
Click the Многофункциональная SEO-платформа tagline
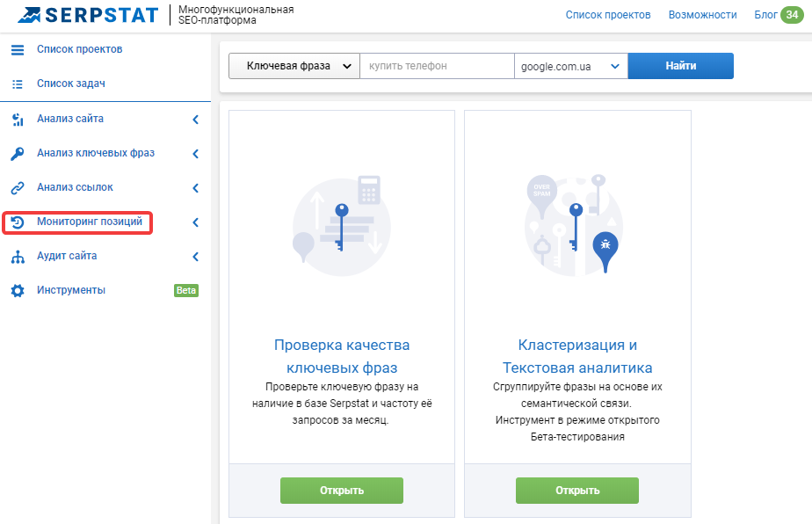pos(236,15)
